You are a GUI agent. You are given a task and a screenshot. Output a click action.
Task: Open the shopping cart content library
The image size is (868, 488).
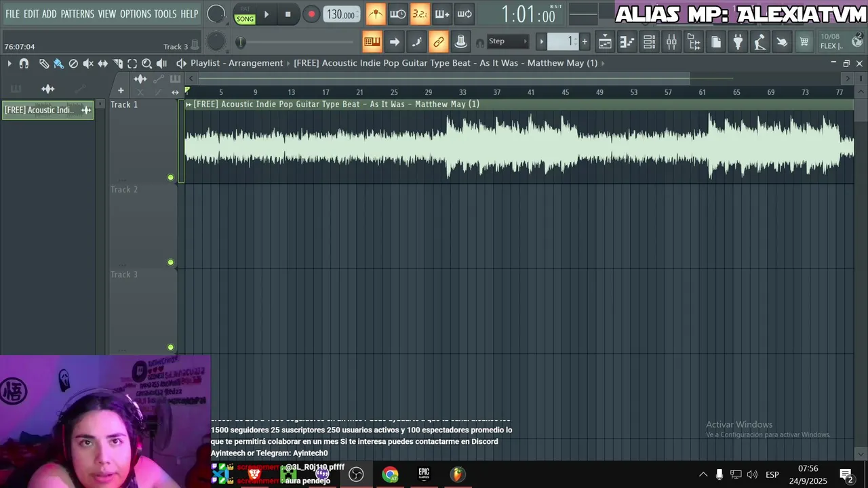pyautogui.click(x=804, y=42)
